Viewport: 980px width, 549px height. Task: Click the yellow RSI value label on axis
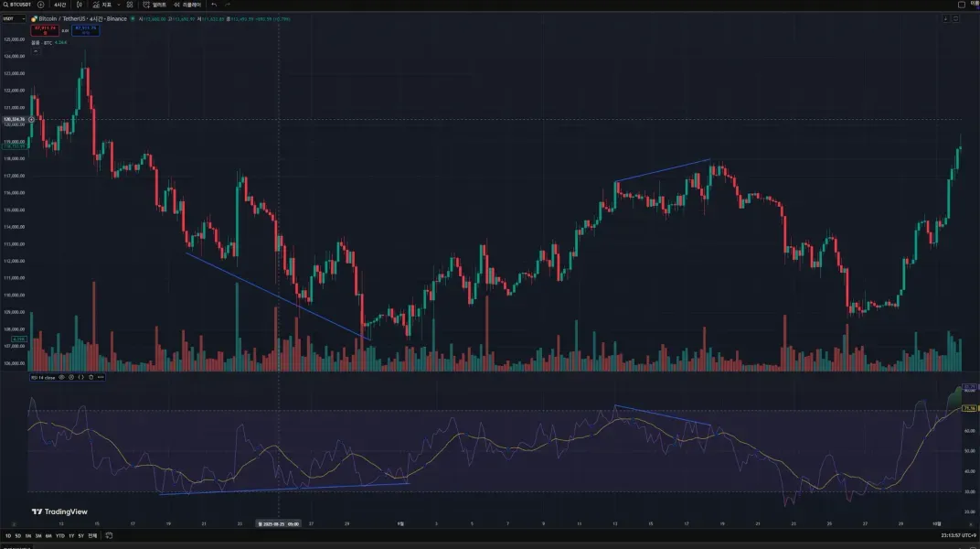click(x=969, y=408)
